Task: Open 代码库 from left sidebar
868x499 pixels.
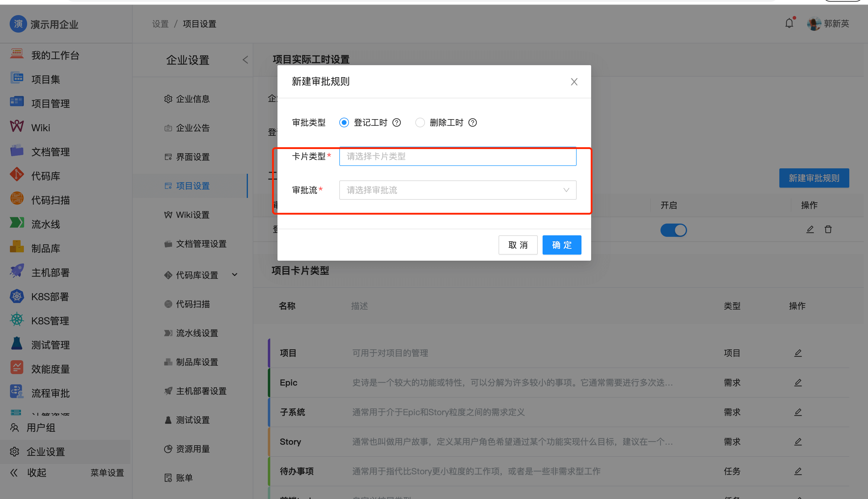Action: [x=45, y=176]
